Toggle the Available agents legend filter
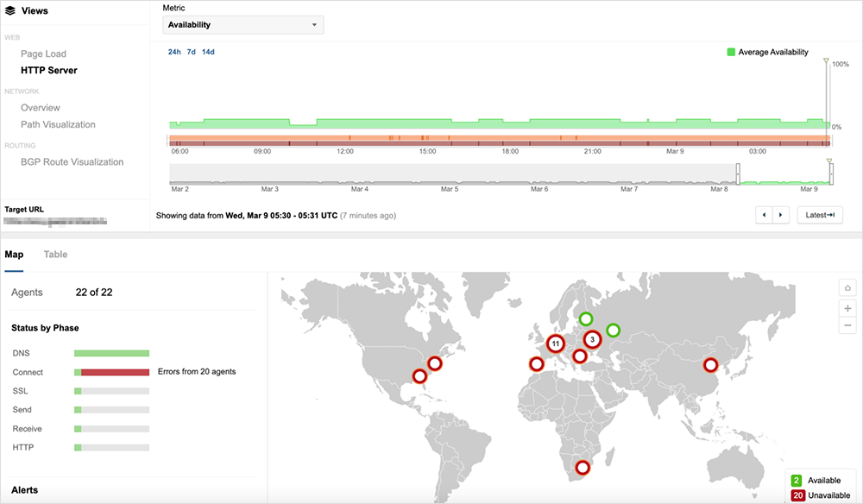This screenshot has width=863, height=504. (797, 480)
